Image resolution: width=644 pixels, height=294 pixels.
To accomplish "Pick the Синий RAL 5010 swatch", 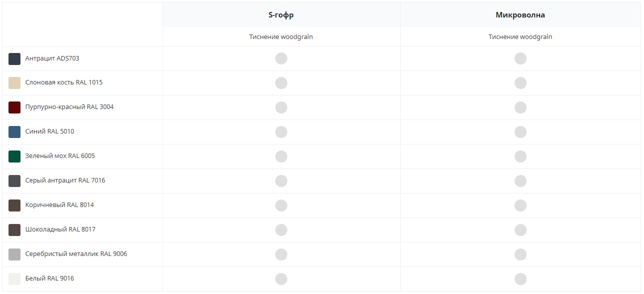I will click(14, 132).
